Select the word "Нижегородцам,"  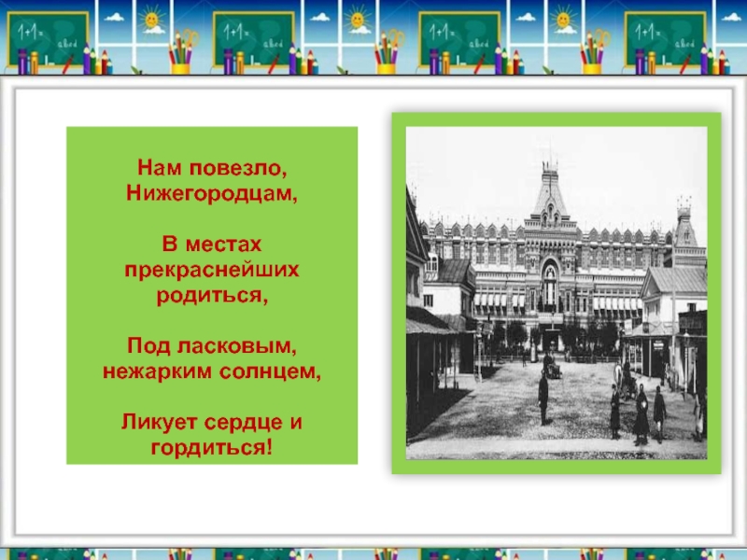coord(211,192)
